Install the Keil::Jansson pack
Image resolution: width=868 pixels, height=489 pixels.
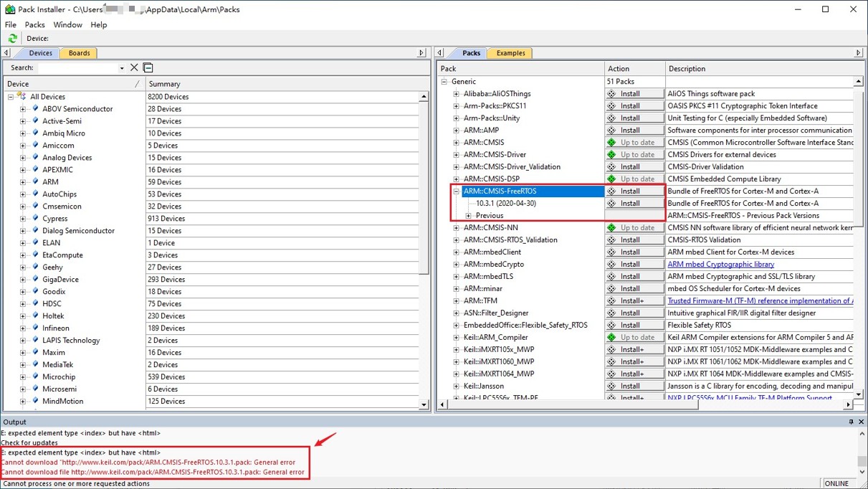[634, 386]
